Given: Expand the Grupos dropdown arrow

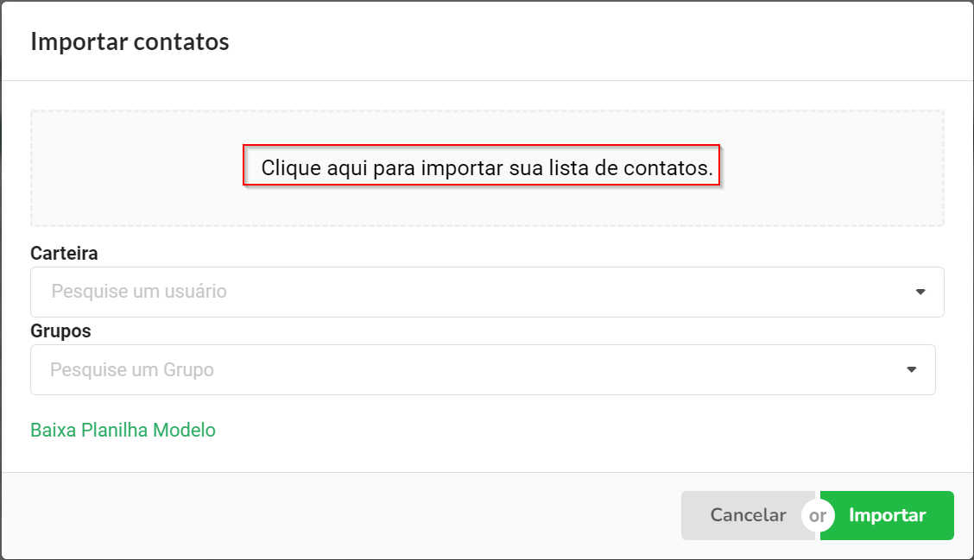Looking at the screenshot, I should 911,370.
